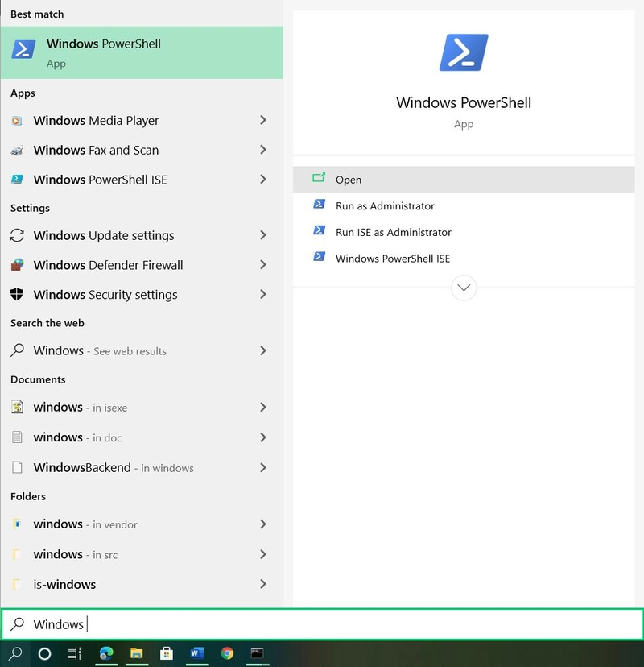644x667 pixels.
Task: Expand Windows Fax and Scan arrow
Action: (x=263, y=150)
